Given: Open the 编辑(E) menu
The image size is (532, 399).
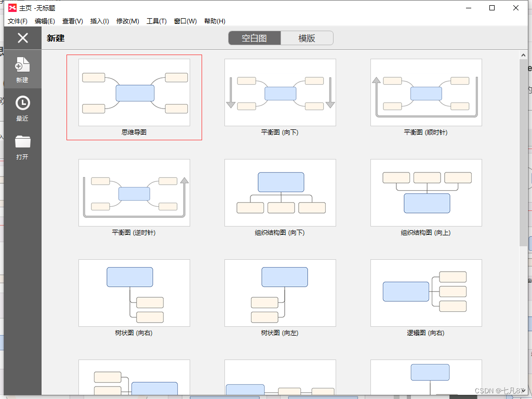Looking at the screenshot, I should point(45,21).
